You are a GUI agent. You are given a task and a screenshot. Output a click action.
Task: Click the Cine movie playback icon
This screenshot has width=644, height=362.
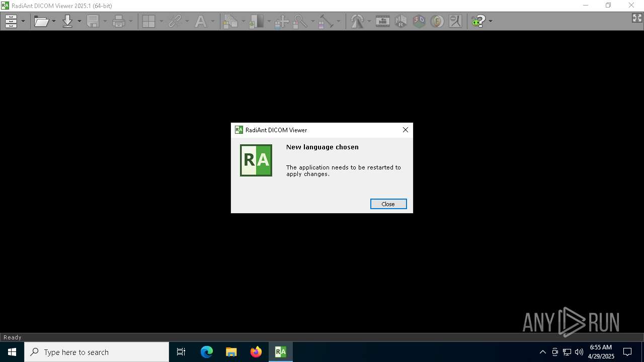click(383, 21)
